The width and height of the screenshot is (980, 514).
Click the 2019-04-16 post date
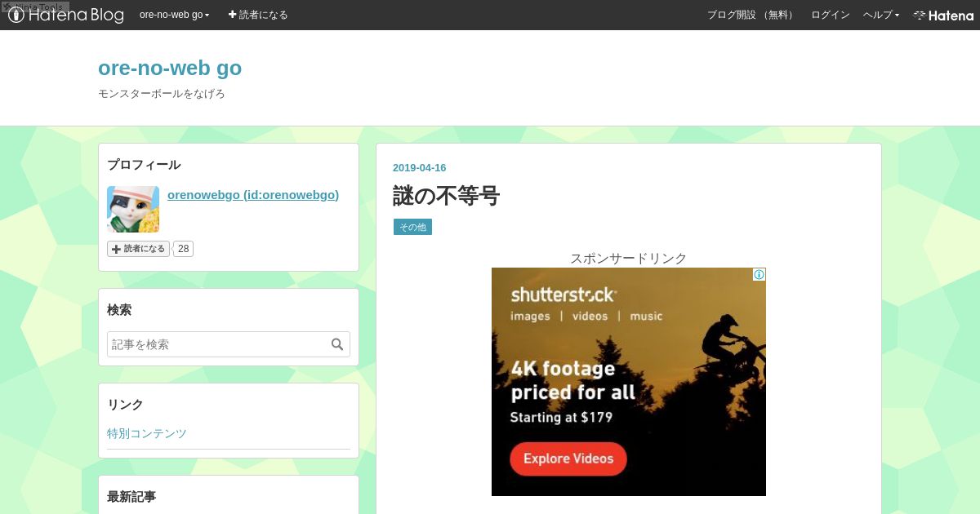coord(419,168)
